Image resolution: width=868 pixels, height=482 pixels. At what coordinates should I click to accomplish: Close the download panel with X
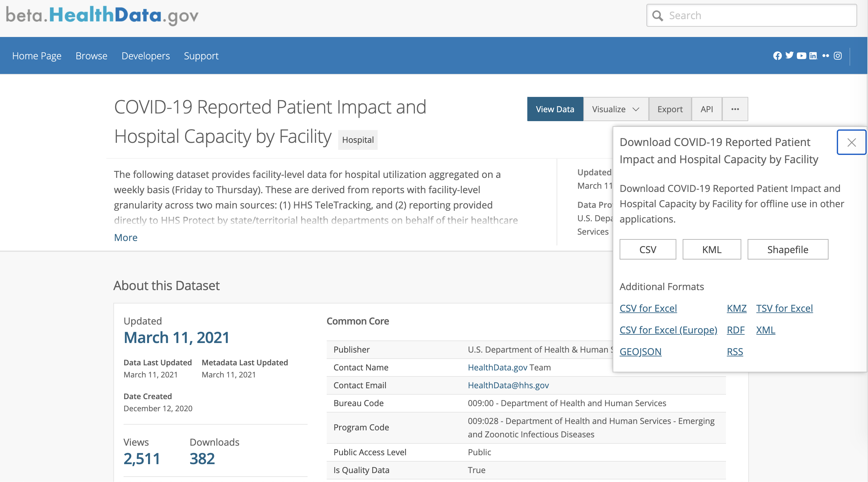pos(851,142)
